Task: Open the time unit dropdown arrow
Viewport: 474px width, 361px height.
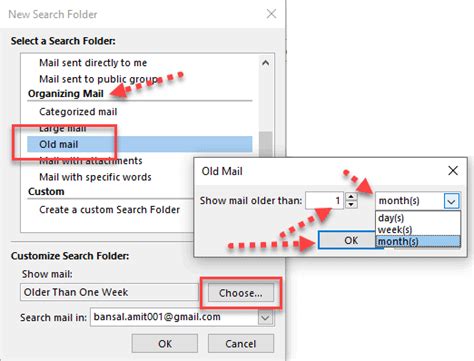Action: [451, 201]
